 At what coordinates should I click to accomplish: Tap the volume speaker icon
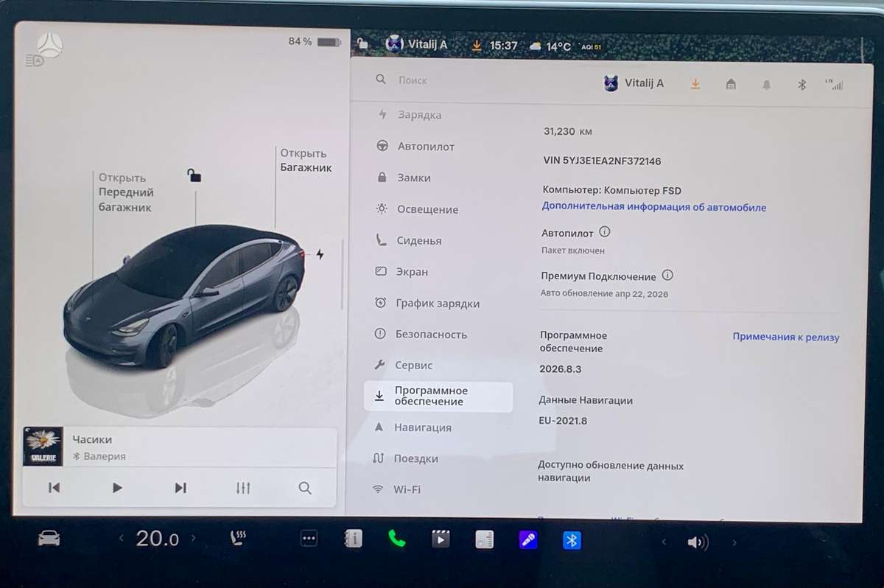coord(697,543)
